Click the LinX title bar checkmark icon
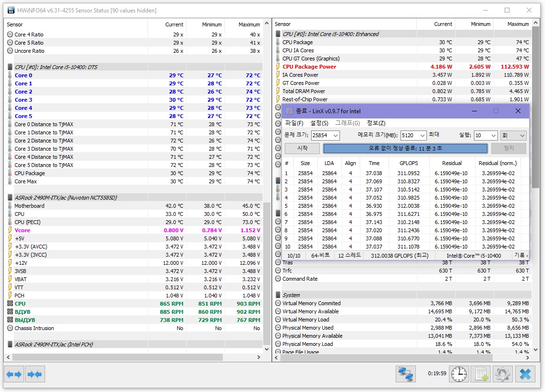Viewport: 545px width, 392px height. [x=289, y=111]
